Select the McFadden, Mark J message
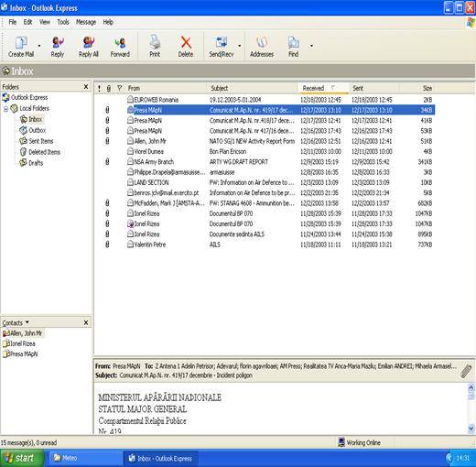The height and width of the screenshot is (467, 476). 265,203
